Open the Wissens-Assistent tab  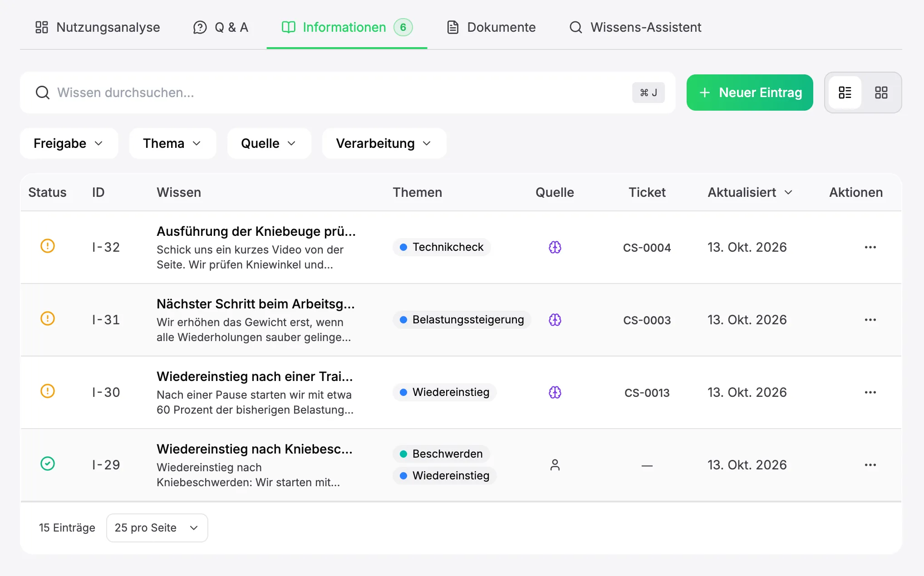(635, 27)
